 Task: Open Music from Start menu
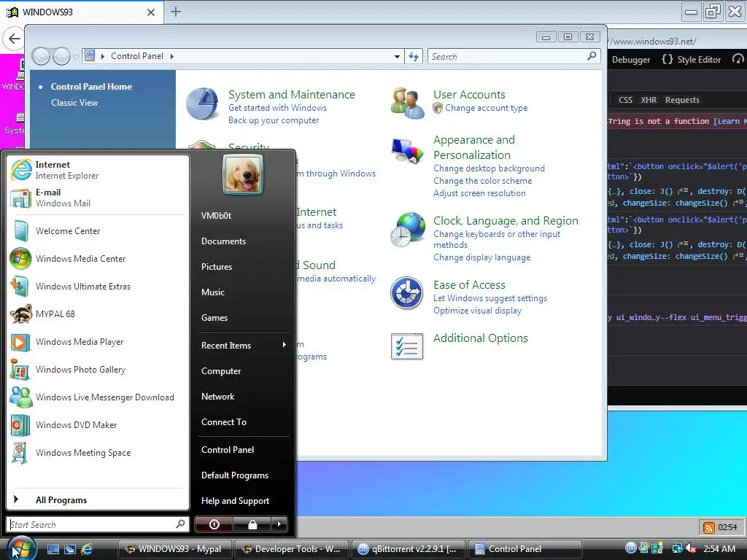213,292
